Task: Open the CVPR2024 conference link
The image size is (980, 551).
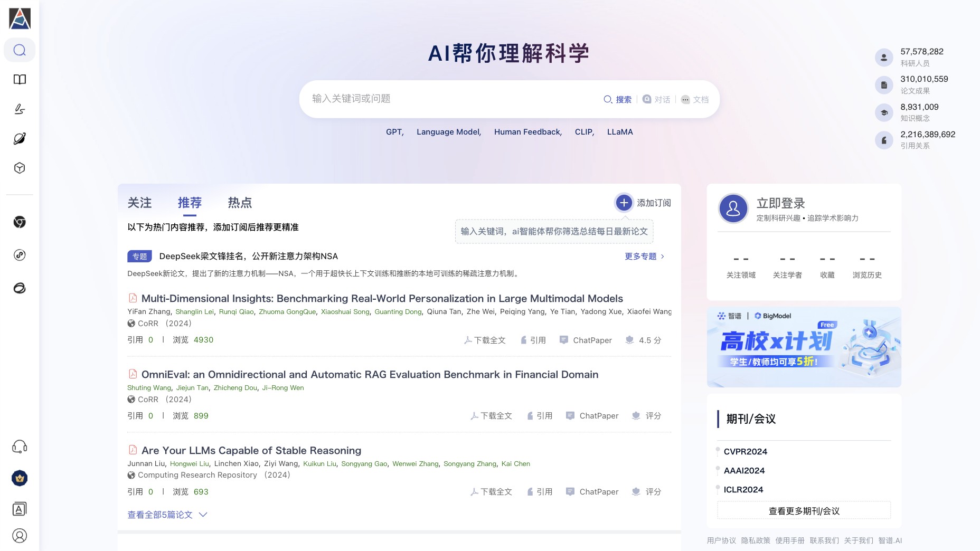Action: 745,452
